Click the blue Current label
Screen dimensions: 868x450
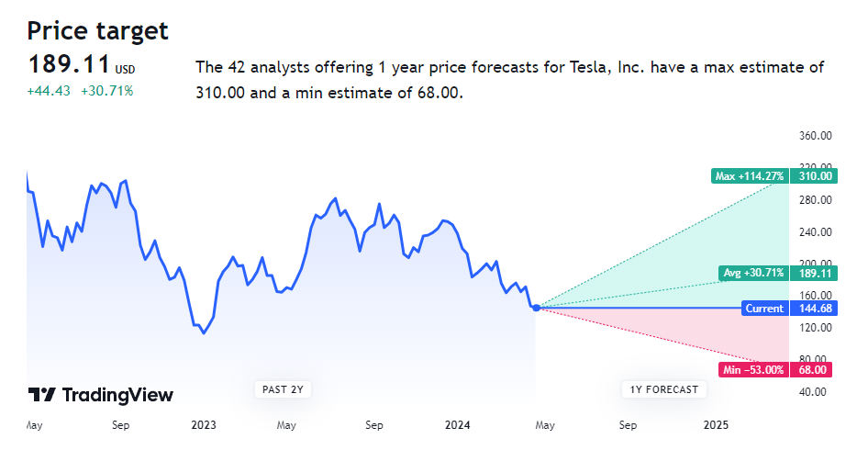tap(763, 309)
